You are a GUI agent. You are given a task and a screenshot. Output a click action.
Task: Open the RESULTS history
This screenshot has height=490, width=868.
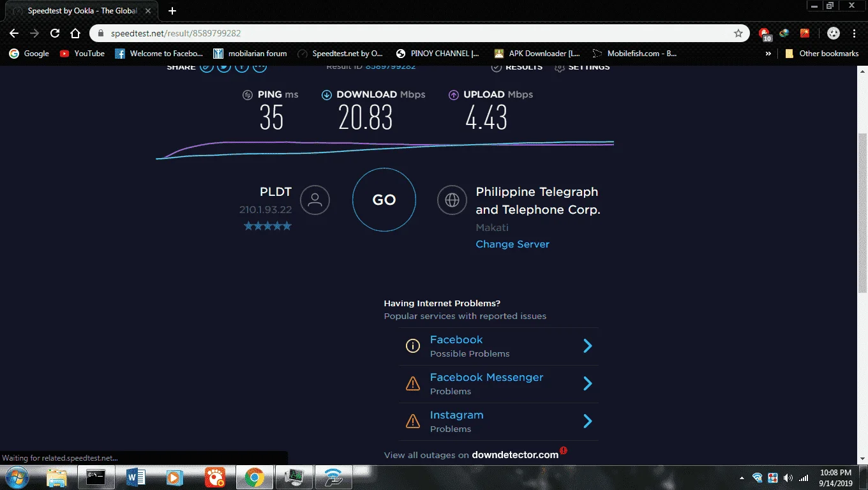click(517, 67)
